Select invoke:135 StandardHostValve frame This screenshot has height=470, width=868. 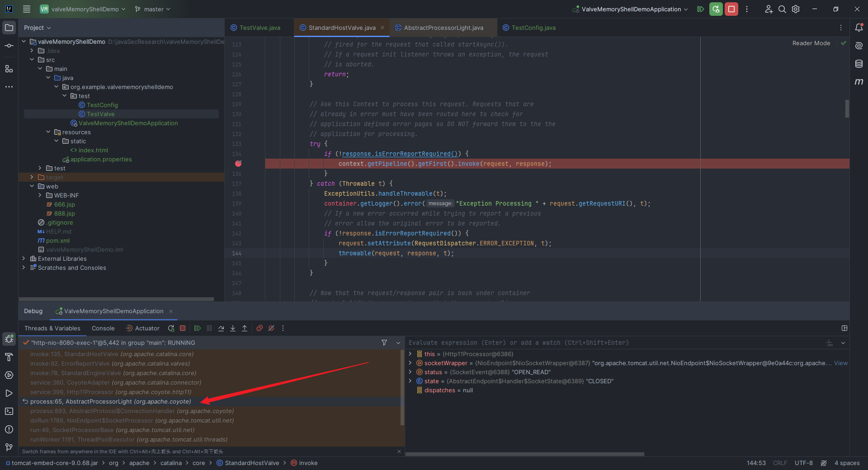point(210,354)
